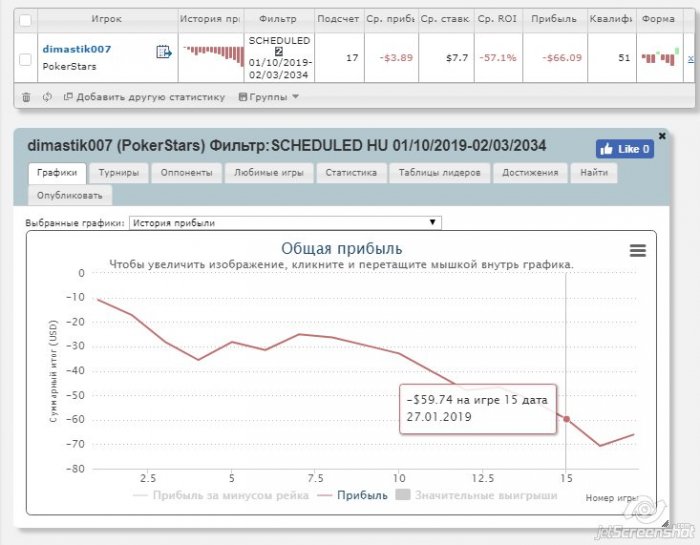Close the dimastik007 details panel
Image resolution: width=700 pixels, height=545 pixels.
coord(662,136)
